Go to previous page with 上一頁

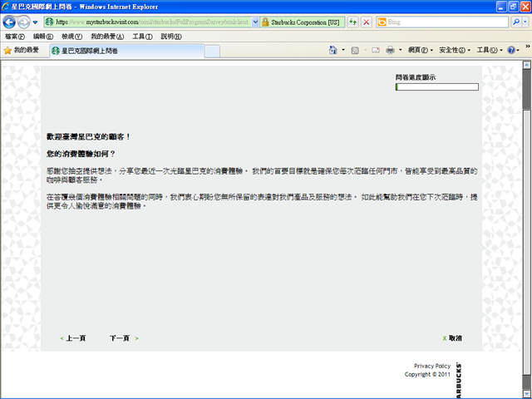(x=73, y=338)
